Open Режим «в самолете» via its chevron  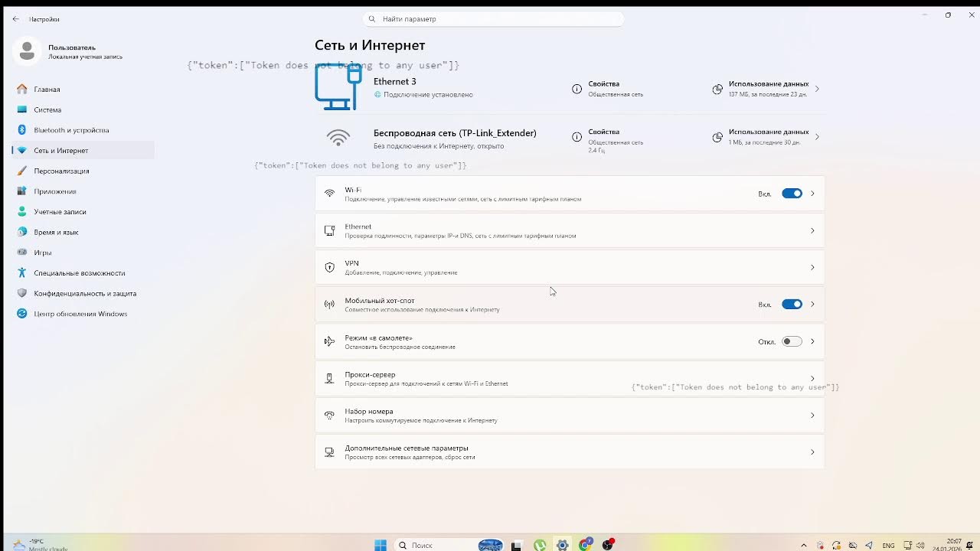(x=812, y=341)
